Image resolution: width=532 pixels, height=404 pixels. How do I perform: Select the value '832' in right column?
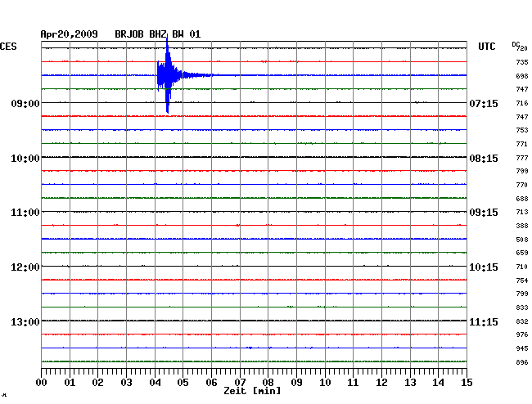tap(522, 321)
